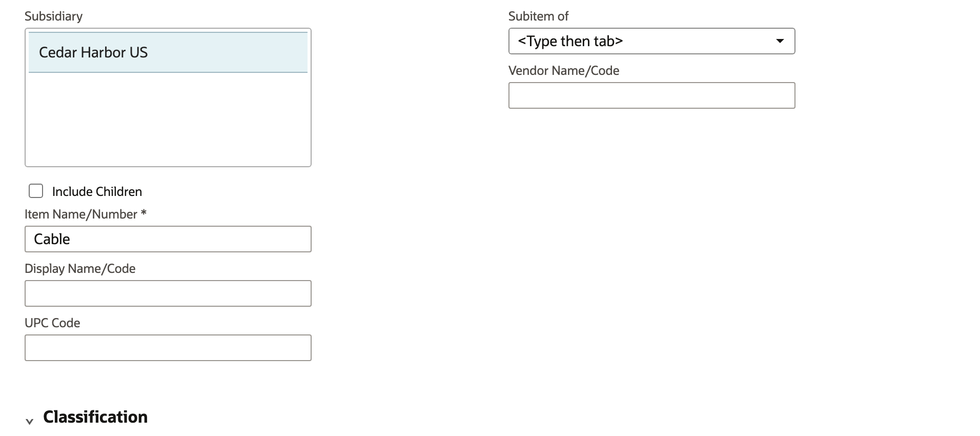Screen dimensions: 980x436
Task: Open the Subitem of dropdown arrow
Action: [780, 41]
